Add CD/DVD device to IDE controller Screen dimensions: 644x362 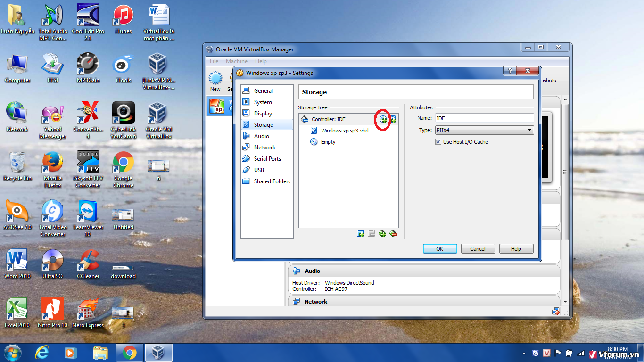click(x=383, y=119)
